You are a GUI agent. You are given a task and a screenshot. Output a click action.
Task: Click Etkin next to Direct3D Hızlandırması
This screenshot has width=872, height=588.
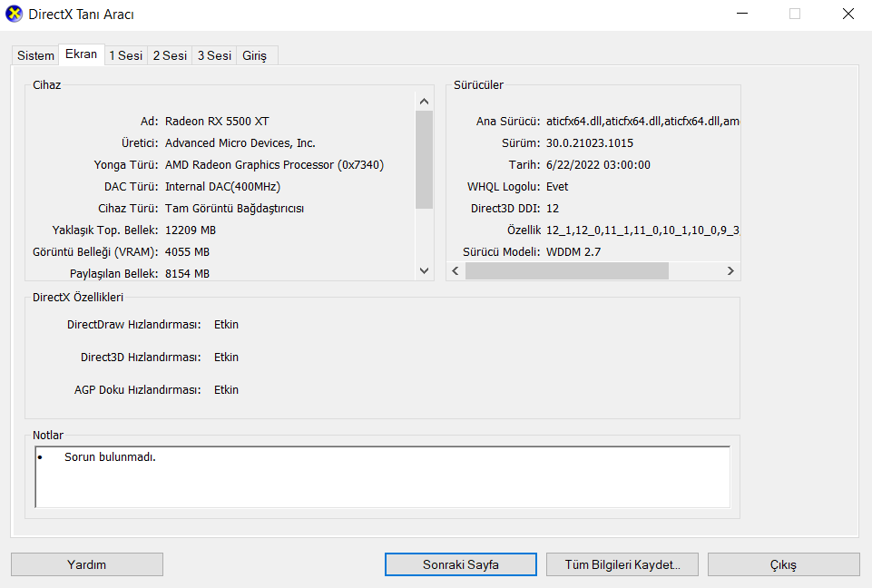click(x=226, y=358)
